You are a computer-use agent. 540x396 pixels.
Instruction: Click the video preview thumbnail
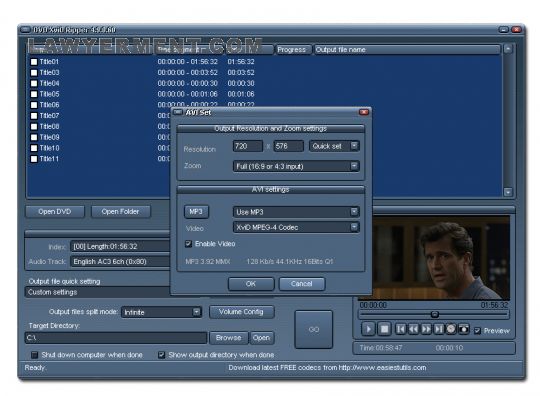(441, 258)
